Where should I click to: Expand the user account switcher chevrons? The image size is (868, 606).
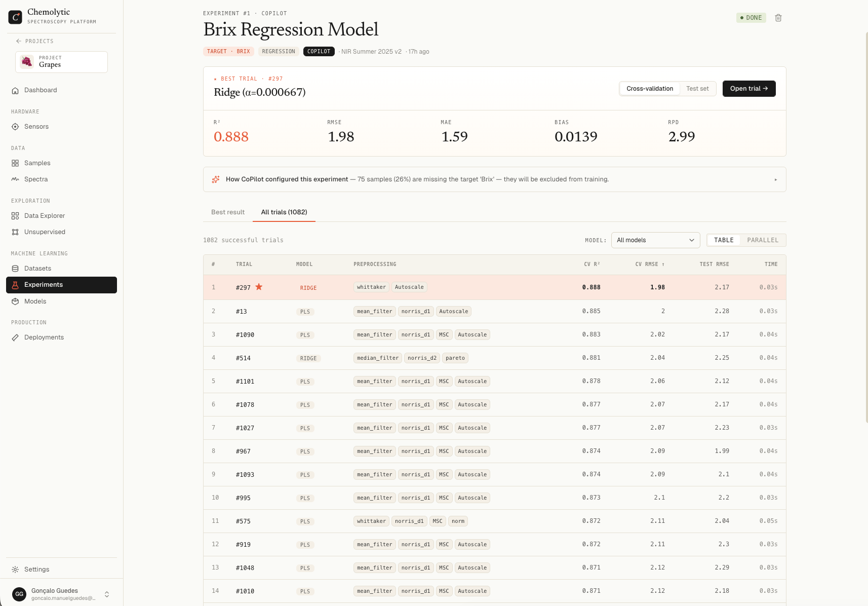click(x=107, y=594)
